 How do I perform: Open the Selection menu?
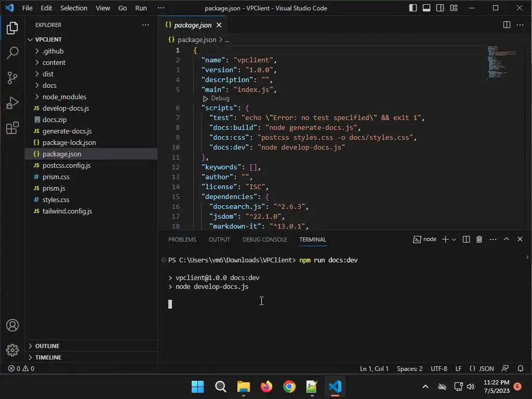tap(74, 8)
